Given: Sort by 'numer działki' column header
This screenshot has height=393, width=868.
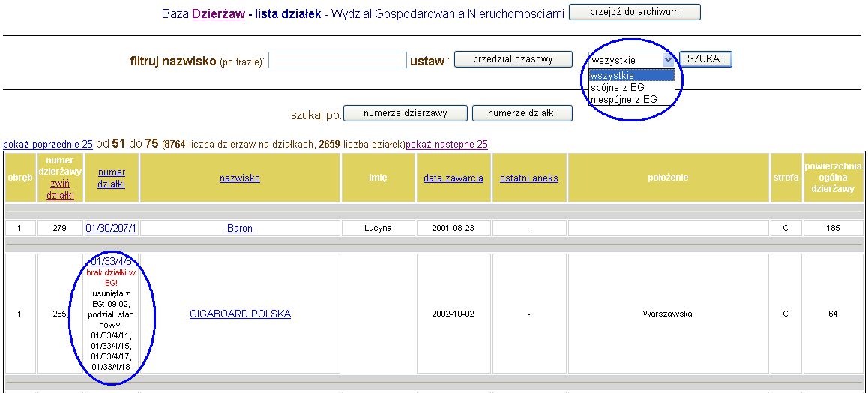Looking at the screenshot, I should pos(112,178).
